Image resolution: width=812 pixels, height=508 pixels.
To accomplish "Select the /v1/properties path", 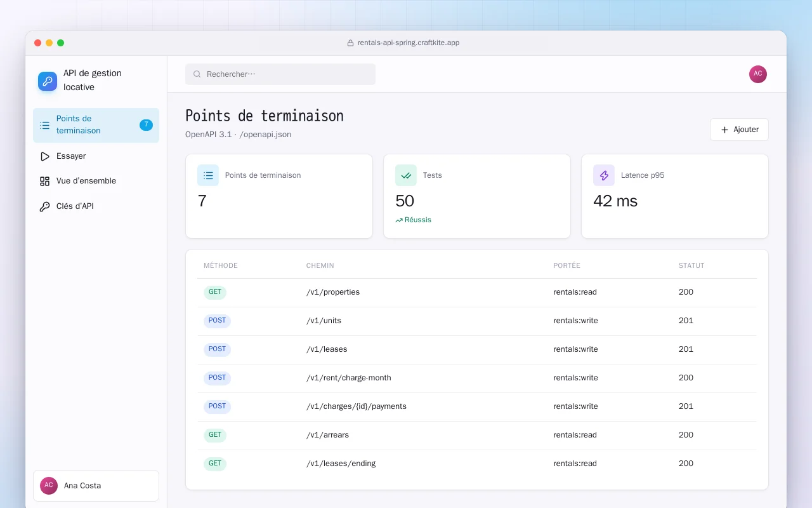I will click(x=333, y=293).
